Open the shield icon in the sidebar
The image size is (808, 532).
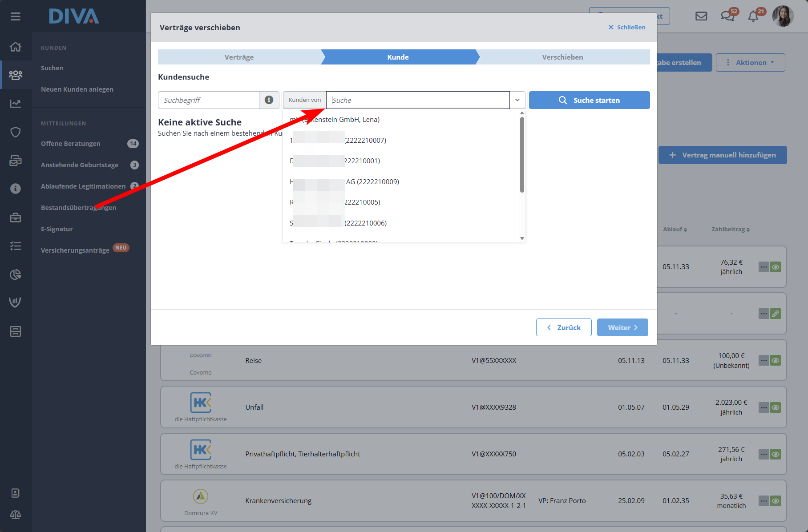[x=16, y=132]
